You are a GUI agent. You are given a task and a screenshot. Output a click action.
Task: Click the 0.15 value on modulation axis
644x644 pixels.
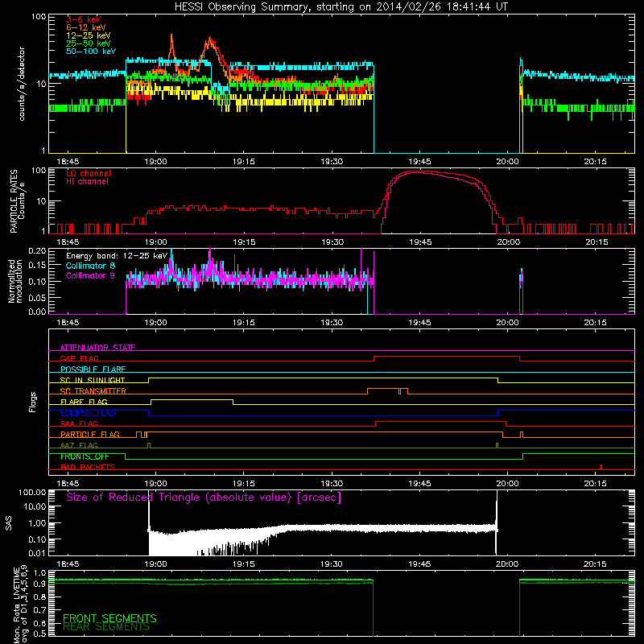coord(37,266)
